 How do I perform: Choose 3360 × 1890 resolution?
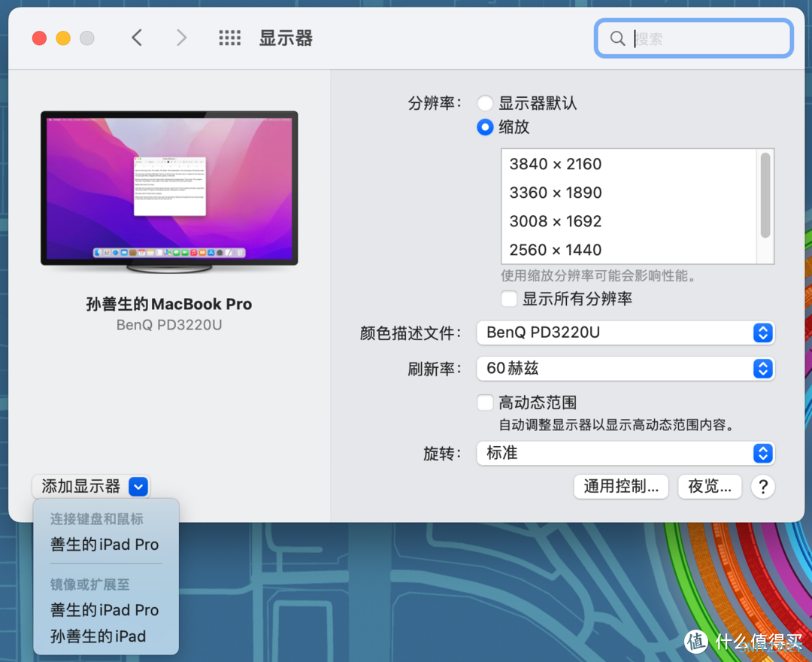coord(629,193)
